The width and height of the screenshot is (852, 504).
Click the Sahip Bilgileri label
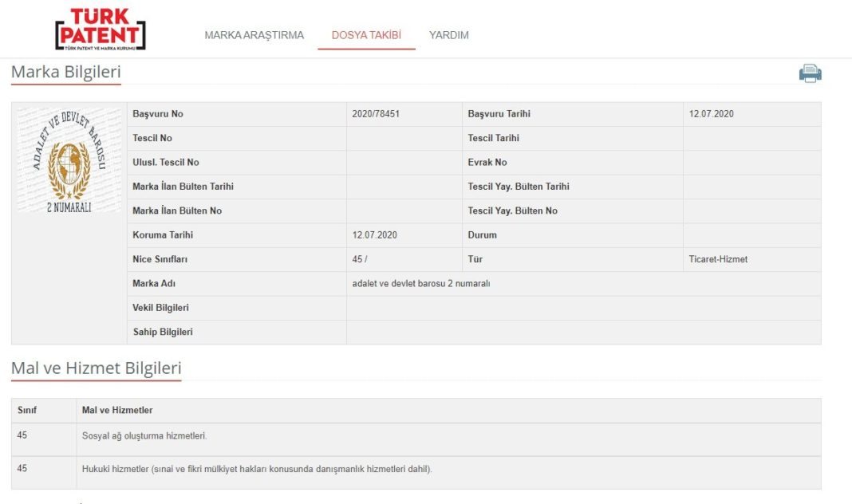click(163, 332)
